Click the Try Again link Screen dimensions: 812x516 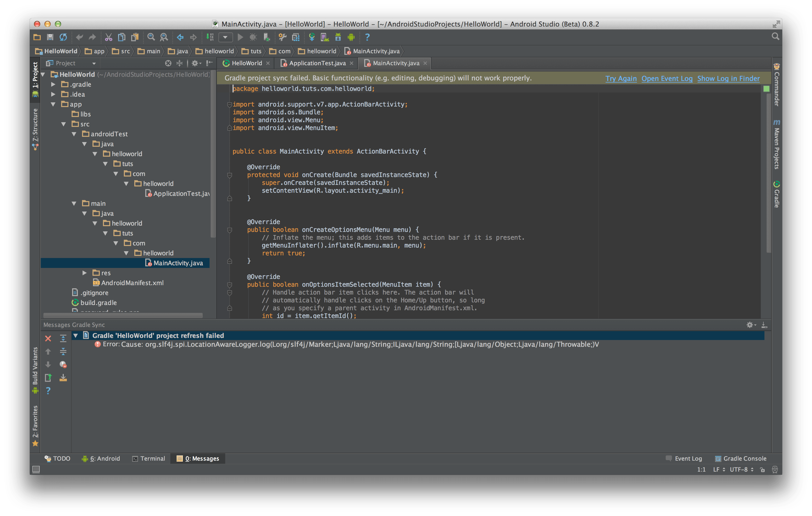click(x=621, y=79)
